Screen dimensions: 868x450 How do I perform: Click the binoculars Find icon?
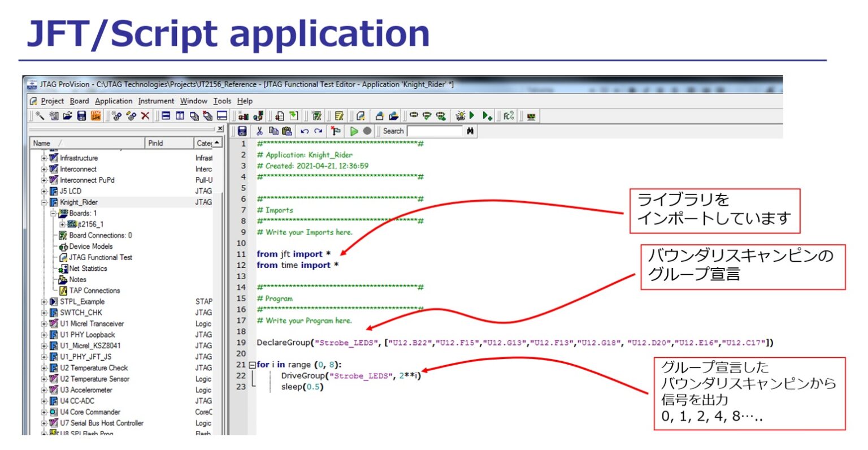[470, 131]
